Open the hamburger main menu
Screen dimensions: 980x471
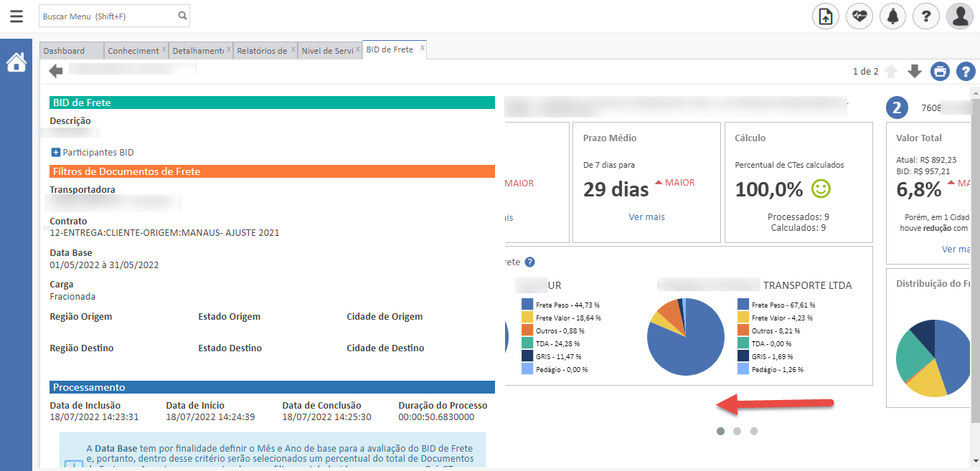click(16, 16)
